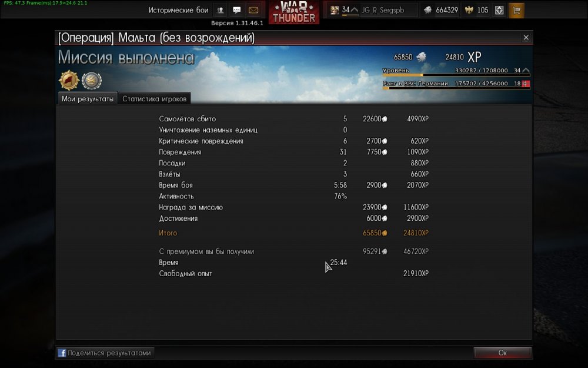Viewport: 588px width, 368px height.
Task: Click the Уровень progress bar
Action: [x=456, y=75]
